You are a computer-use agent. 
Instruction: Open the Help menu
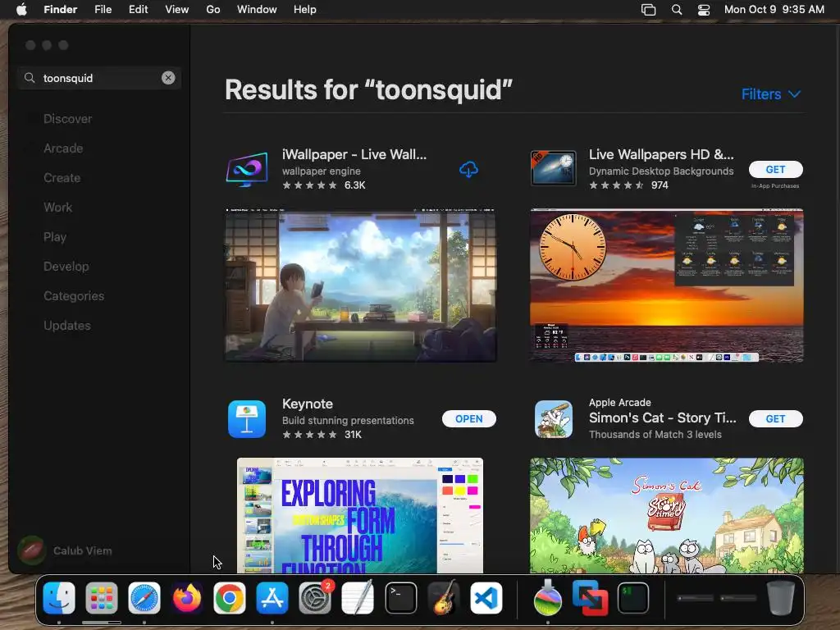[305, 10]
